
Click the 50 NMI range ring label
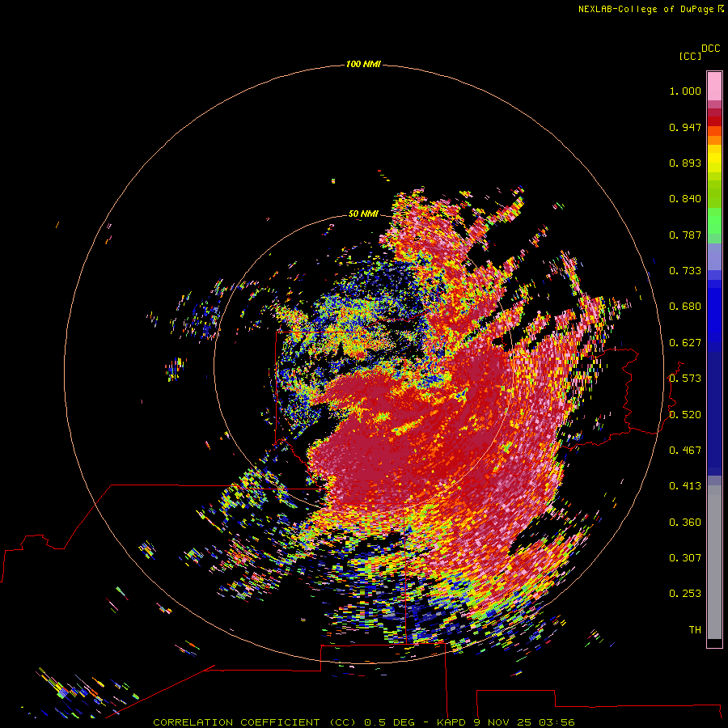pos(363,214)
